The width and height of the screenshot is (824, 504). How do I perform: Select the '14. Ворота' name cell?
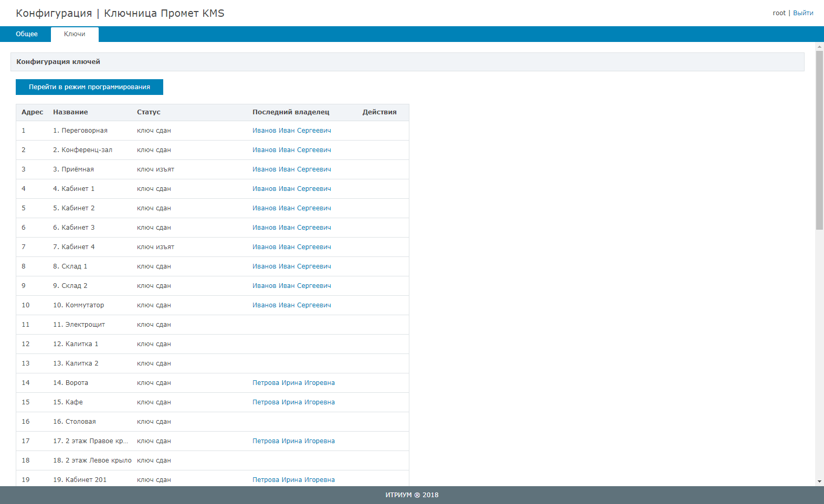coord(70,383)
